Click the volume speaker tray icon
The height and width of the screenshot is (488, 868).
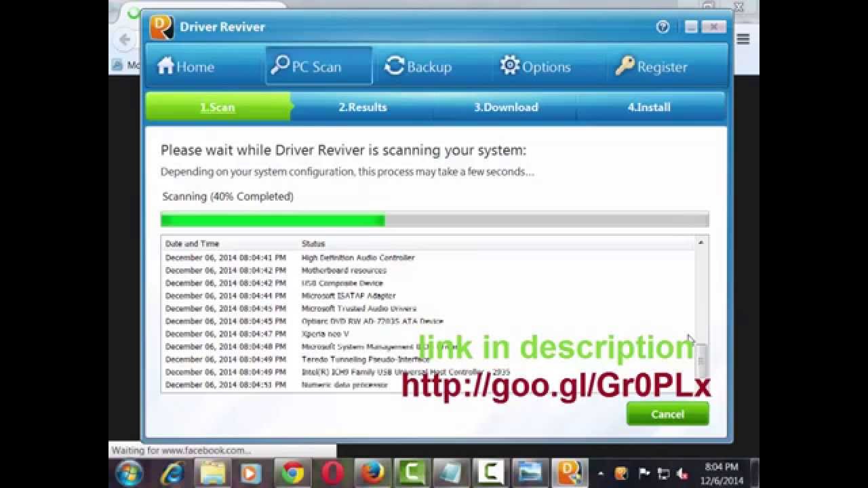(x=682, y=474)
